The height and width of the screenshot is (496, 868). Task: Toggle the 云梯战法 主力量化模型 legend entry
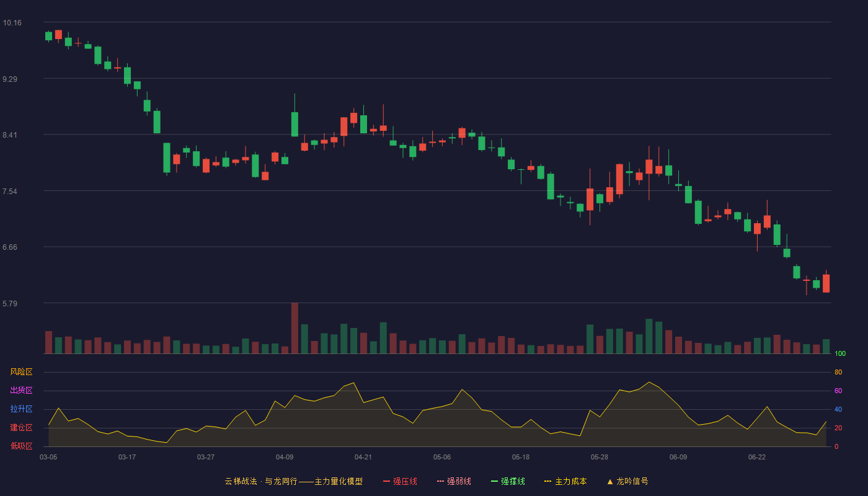click(294, 481)
